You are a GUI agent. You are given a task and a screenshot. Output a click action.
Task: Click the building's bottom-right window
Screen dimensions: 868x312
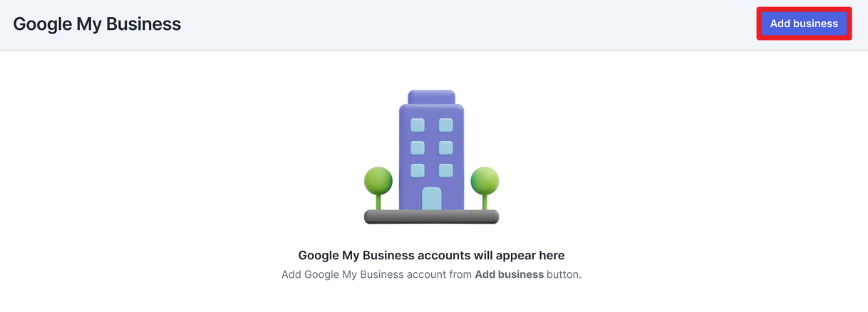pos(445,171)
